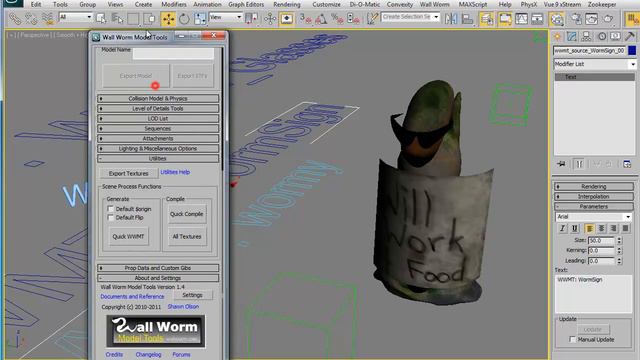Toggle Show End Result icon
Viewport: 640px width, 360px height.
click(579, 164)
